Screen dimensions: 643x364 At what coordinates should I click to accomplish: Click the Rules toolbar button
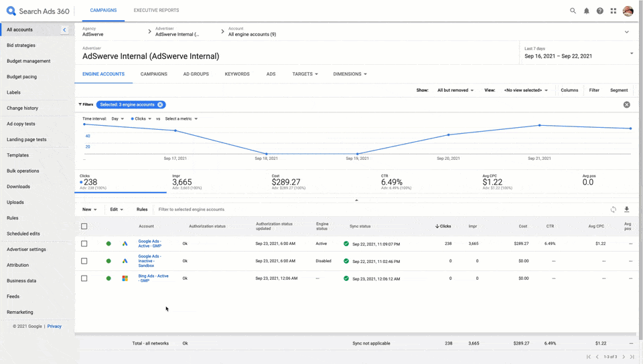(142, 209)
